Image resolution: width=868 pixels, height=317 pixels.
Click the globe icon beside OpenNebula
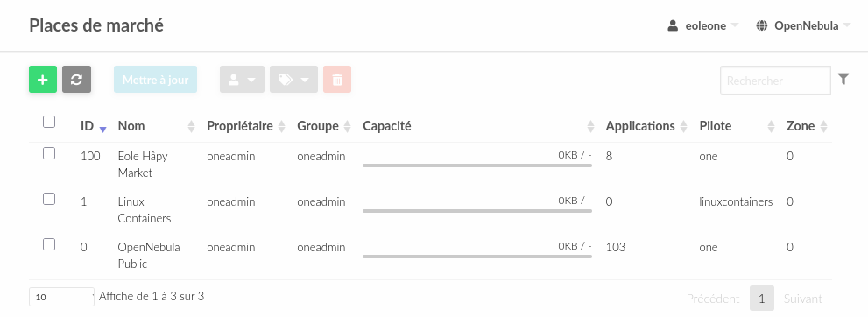762,25
